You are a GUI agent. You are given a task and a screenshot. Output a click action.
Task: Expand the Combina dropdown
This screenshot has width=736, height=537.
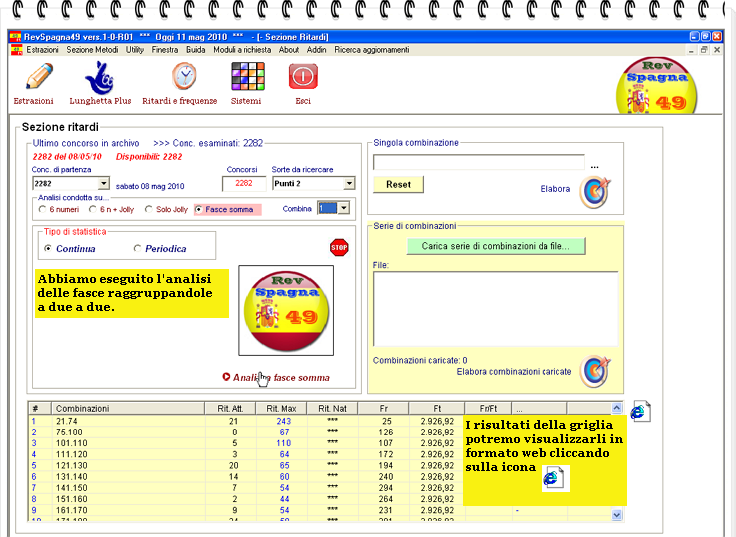pos(344,208)
